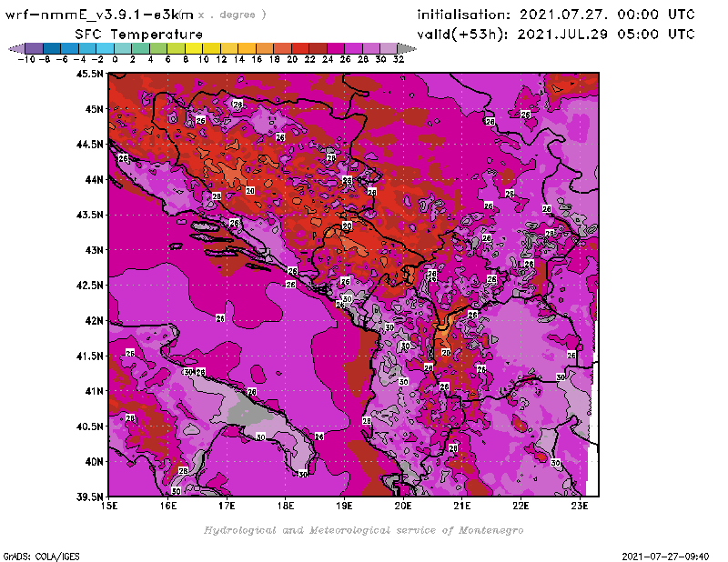Click the gray above-32 arrow on colorbar
The width and height of the screenshot is (728, 562).
[406, 48]
